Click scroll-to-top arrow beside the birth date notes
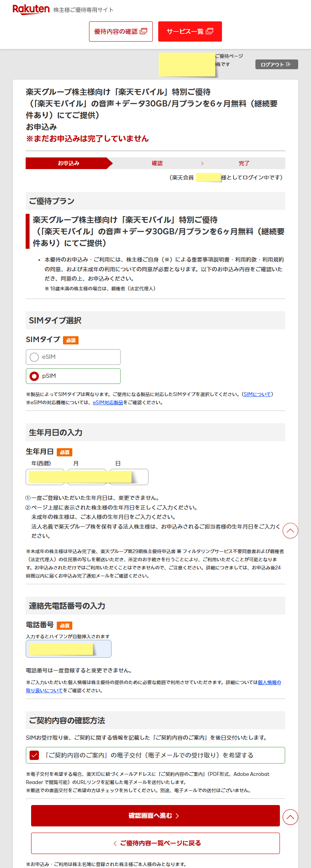This screenshot has height=868, width=311. click(x=290, y=531)
